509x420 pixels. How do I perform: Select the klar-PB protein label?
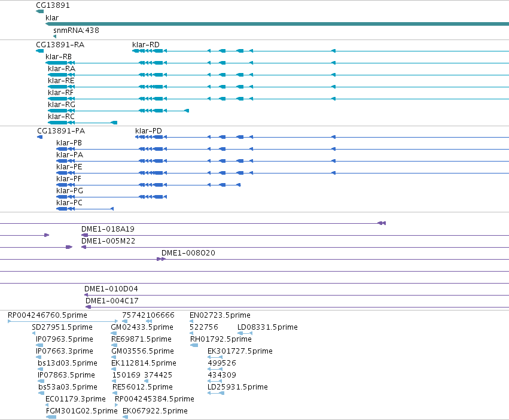coord(69,143)
